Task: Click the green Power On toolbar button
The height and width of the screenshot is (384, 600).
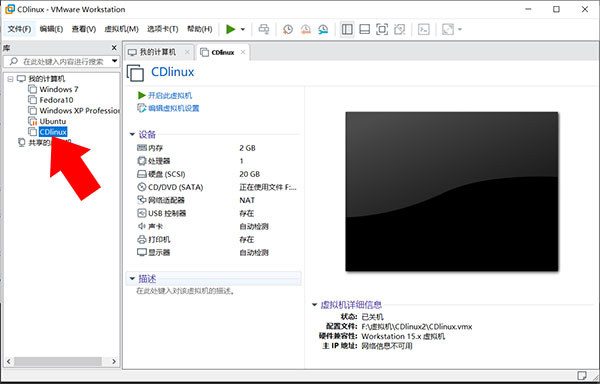Action: [230, 29]
